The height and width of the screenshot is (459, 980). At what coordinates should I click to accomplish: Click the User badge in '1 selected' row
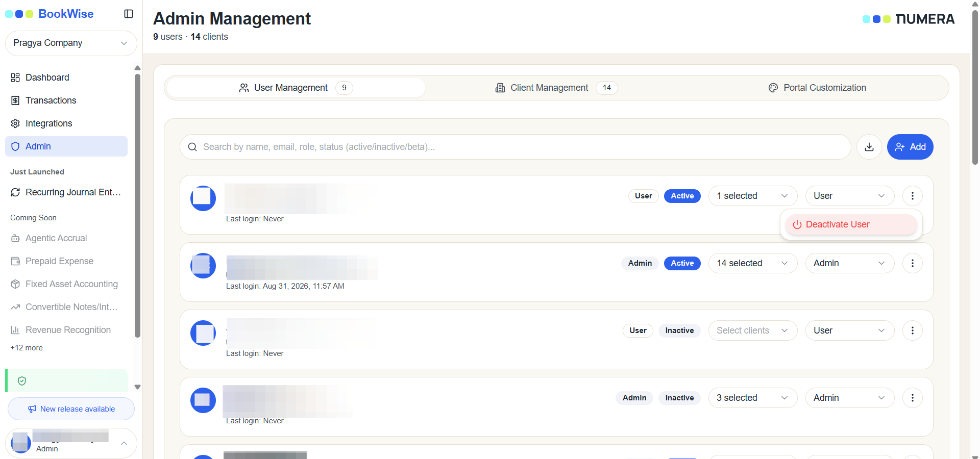(644, 196)
